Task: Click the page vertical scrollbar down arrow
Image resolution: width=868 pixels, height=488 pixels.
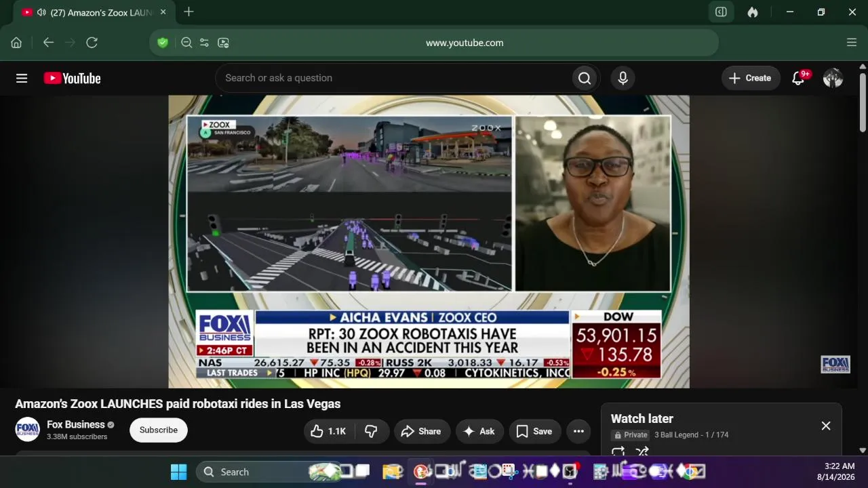Action: pyautogui.click(x=863, y=450)
